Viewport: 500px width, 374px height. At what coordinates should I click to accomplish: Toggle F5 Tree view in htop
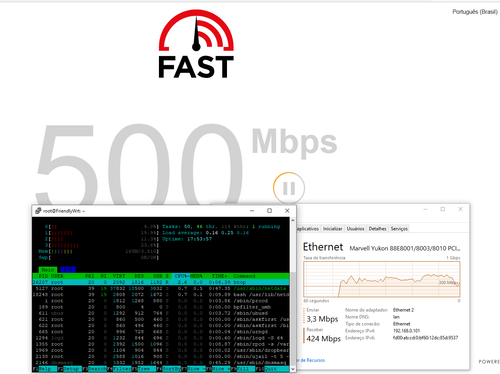click(x=144, y=369)
